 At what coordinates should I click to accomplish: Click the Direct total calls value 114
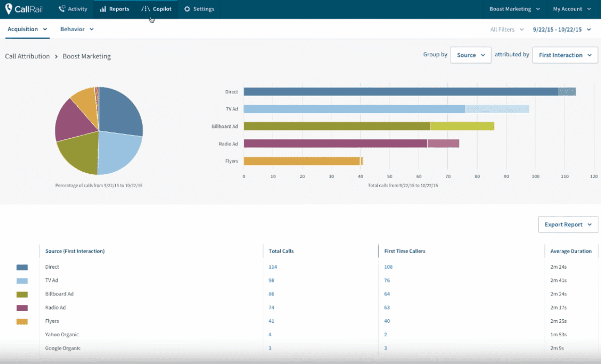(273, 267)
